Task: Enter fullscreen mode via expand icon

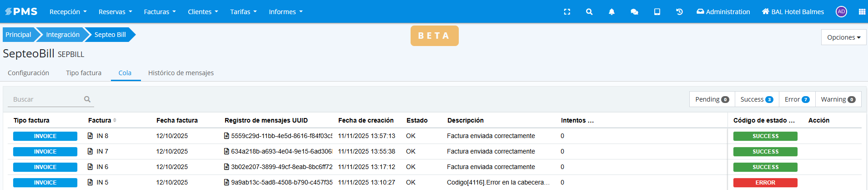Action: pos(567,12)
